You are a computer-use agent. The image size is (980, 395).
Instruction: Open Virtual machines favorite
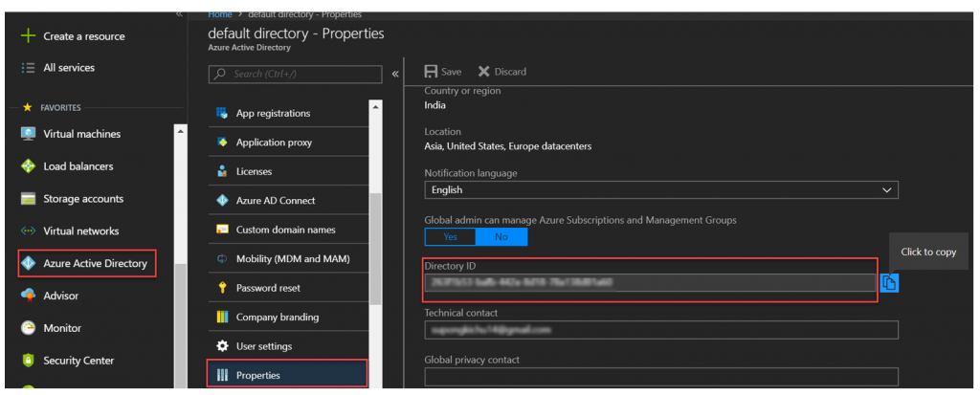coord(82,134)
